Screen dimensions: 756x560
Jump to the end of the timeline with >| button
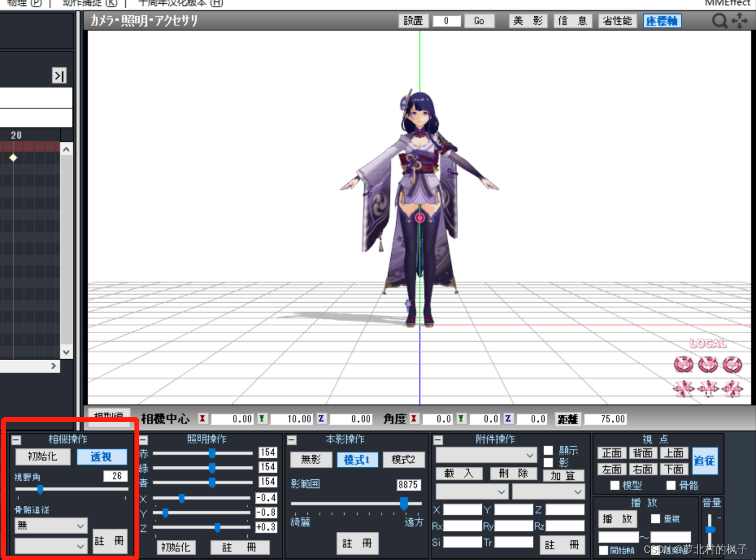tap(59, 75)
